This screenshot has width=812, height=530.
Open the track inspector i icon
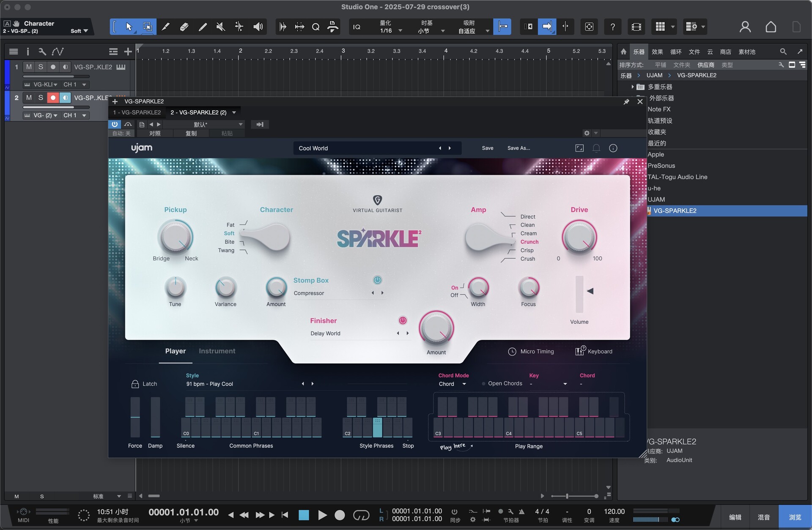[x=28, y=52]
